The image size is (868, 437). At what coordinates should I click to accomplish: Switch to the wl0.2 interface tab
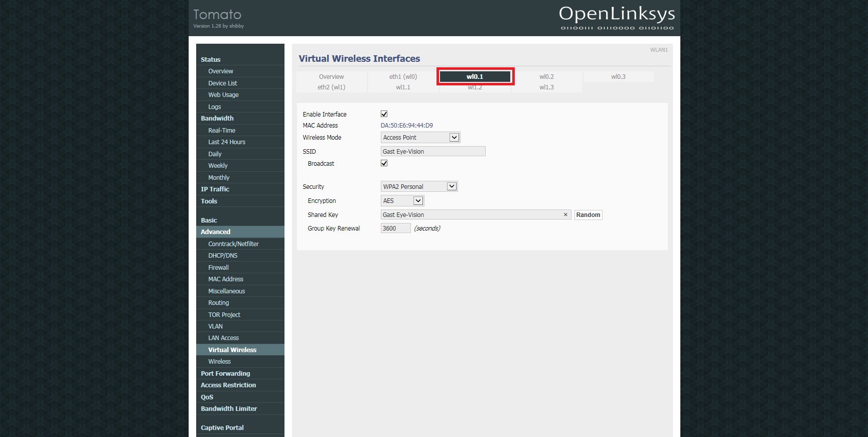pyautogui.click(x=546, y=77)
